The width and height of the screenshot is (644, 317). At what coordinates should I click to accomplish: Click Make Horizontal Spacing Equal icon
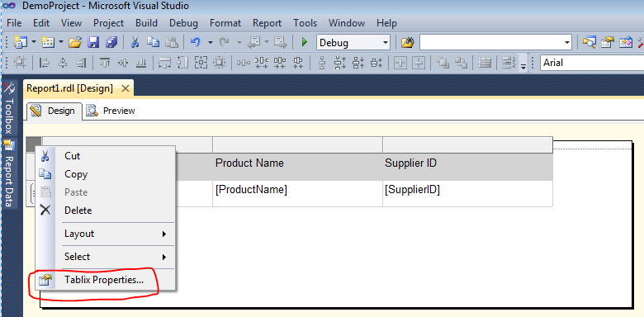[244, 63]
